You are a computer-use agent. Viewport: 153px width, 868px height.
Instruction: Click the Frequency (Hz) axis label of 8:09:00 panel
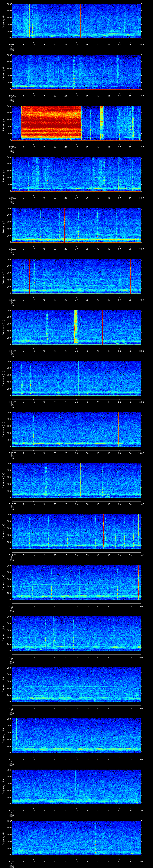coord(3,429)
